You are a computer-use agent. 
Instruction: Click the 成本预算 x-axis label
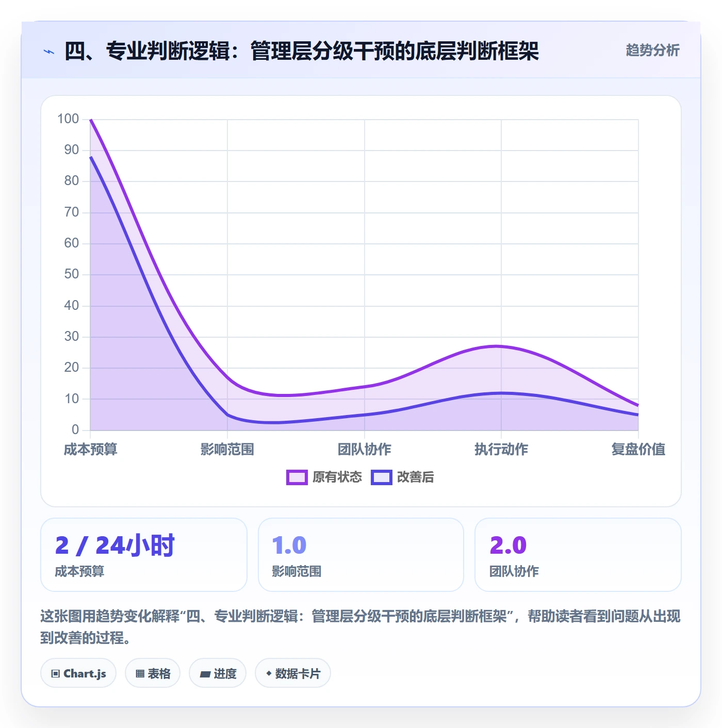coord(91,449)
